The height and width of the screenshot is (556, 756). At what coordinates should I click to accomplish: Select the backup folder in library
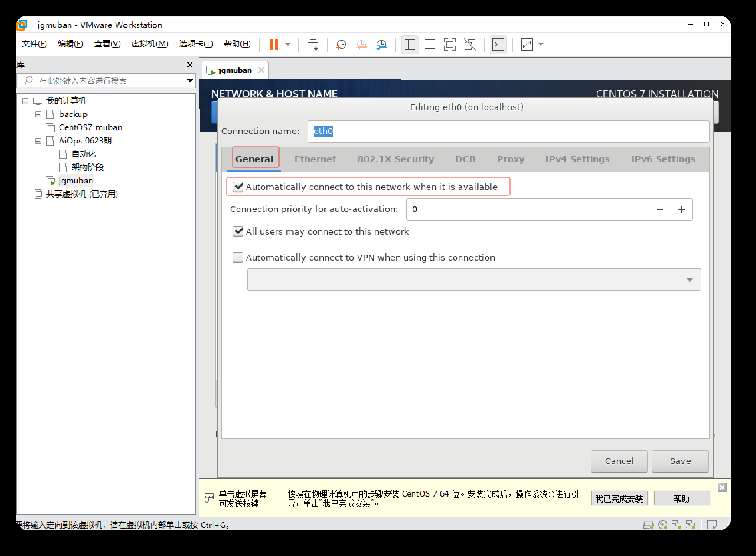point(73,114)
